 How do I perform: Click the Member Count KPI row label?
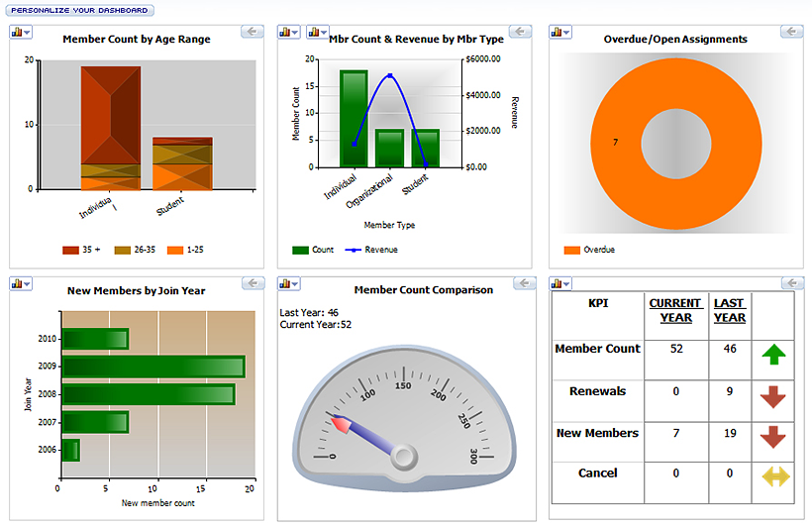click(597, 349)
